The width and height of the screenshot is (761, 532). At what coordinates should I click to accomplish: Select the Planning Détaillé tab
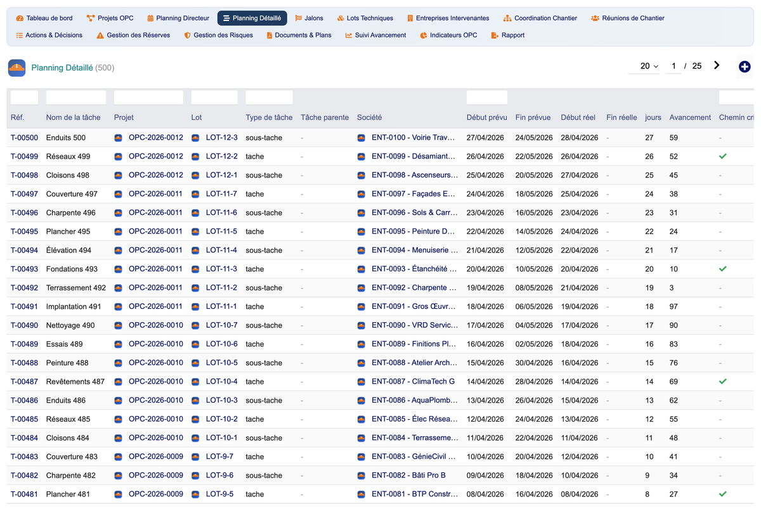pos(252,18)
